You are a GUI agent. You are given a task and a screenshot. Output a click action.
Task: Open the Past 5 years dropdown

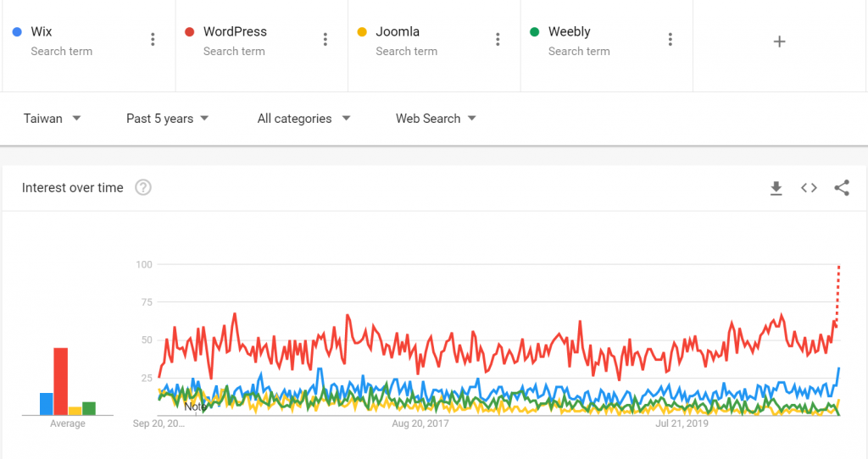[167, 119]
